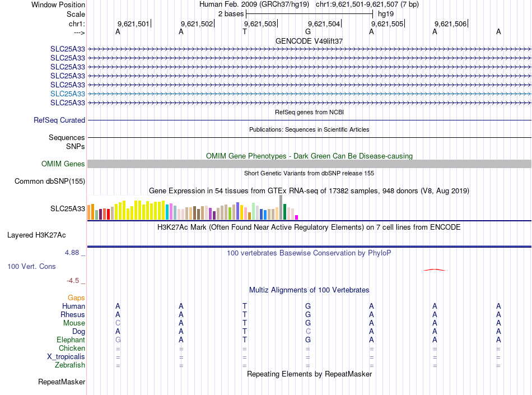Open the Layered H3K27Ac track label
The height and width of the screenshot is (395, 532).
[36, 235]
